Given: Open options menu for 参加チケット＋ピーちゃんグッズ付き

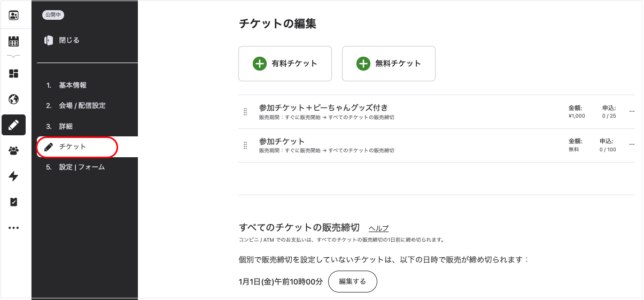Looking at the screenshot, I should point(632,112).
